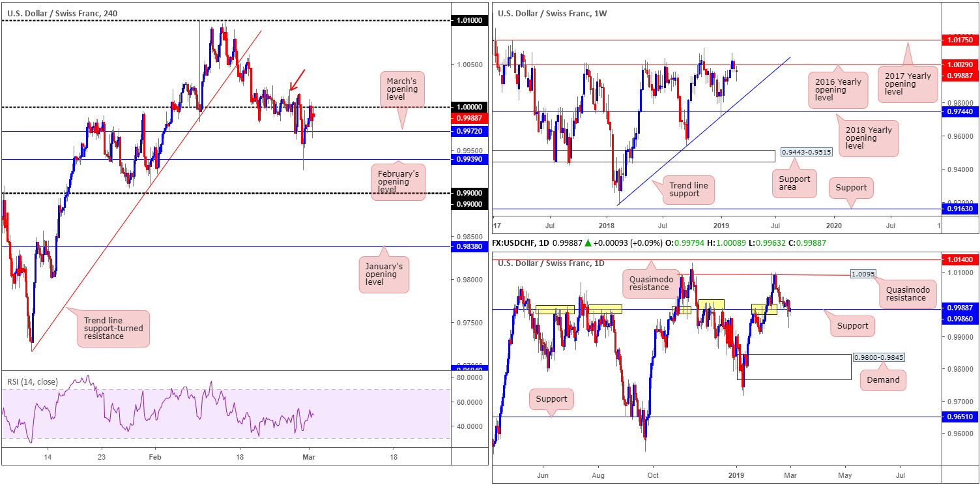Click the blue 0.96510 price label
The image size is (980, 487).
[959, 416]
